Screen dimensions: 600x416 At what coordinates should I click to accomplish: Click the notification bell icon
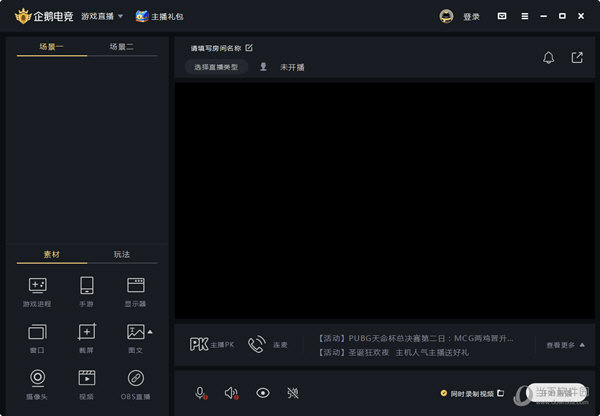[548, 58]
